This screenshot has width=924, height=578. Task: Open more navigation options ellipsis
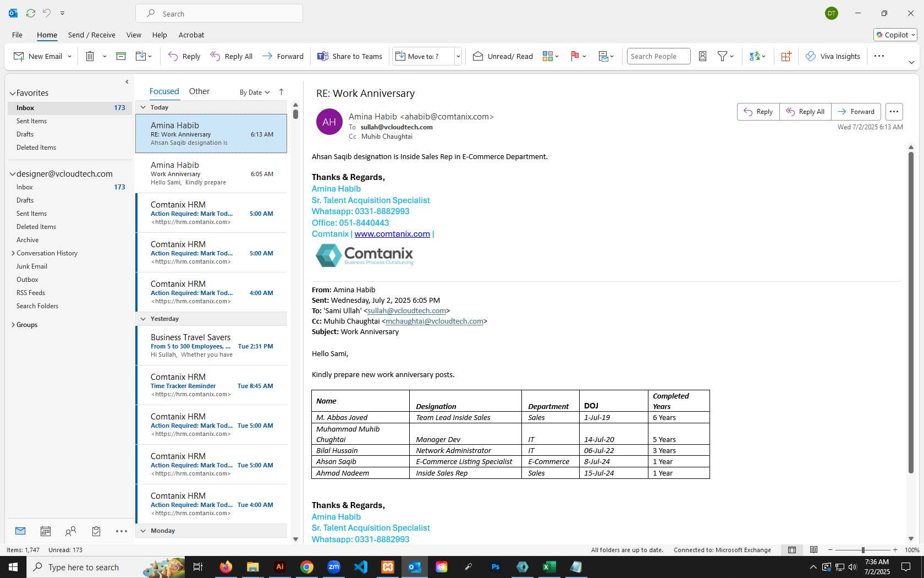click(x=122, y=531)
